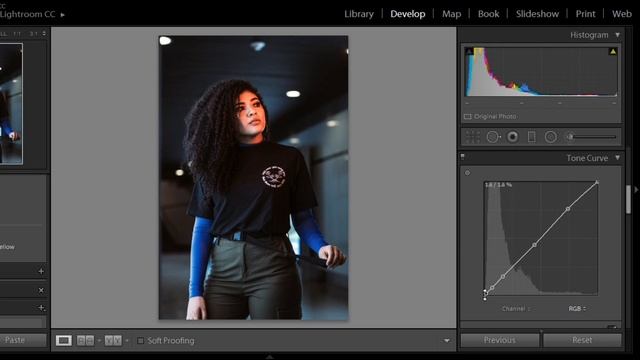Click the right panel scrollbar thumb
The height and width of the screenshot is (360, 640).
point(628,199)
